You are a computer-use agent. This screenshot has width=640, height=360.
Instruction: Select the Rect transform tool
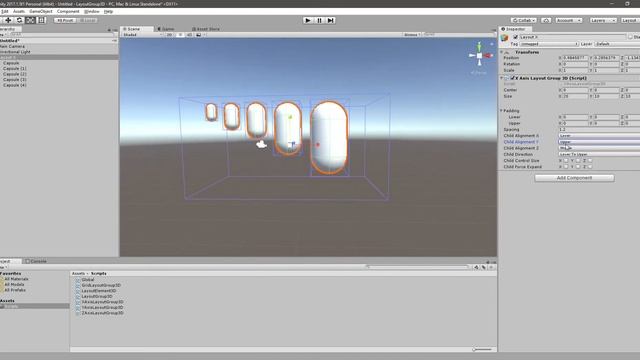pyautogui.click(x=41, y=20)
